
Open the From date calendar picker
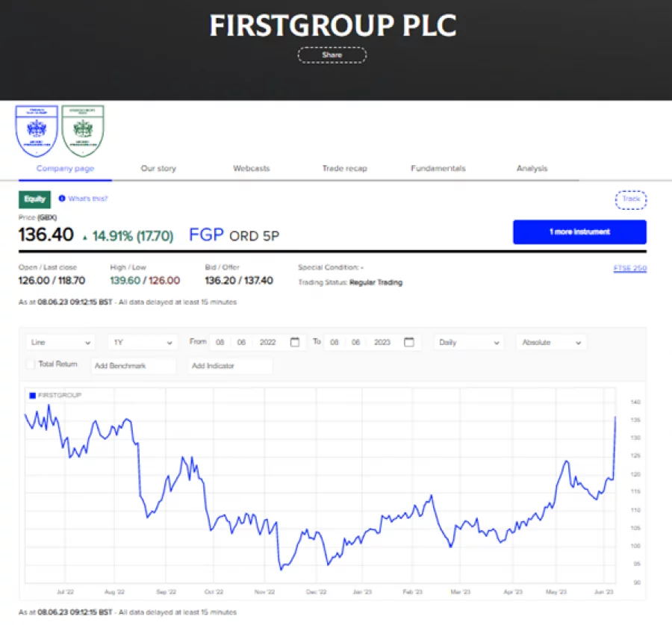pyautogui.click(x=295, y=342)
